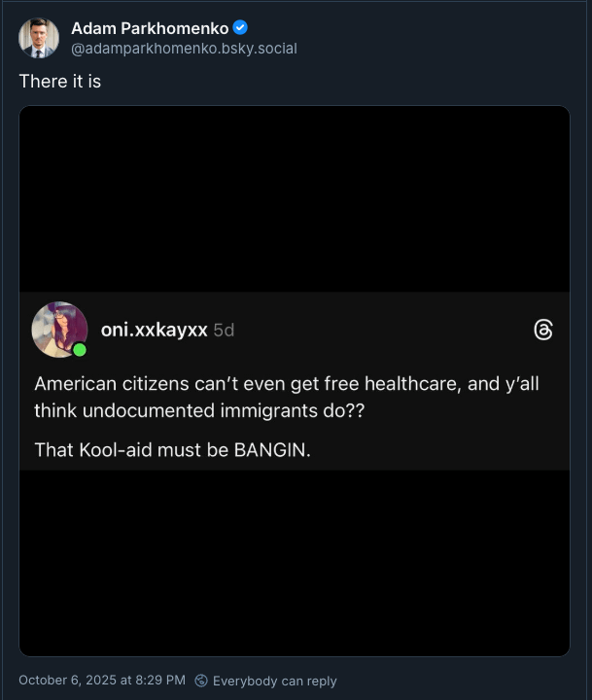Select the oni.xxkayxx username
Image resolution: width=592 pixels, height=700 pixels.
154,331
